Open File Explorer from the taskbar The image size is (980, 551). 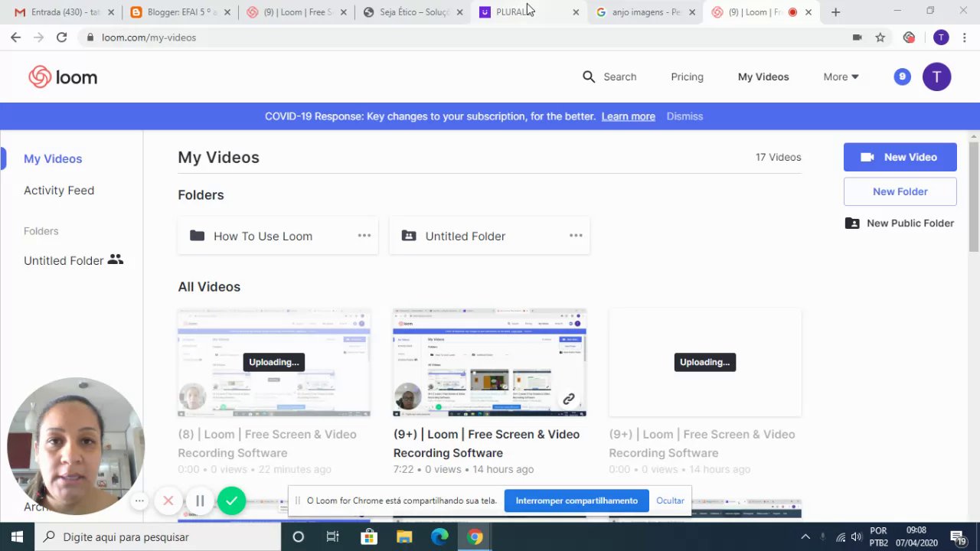404,536
